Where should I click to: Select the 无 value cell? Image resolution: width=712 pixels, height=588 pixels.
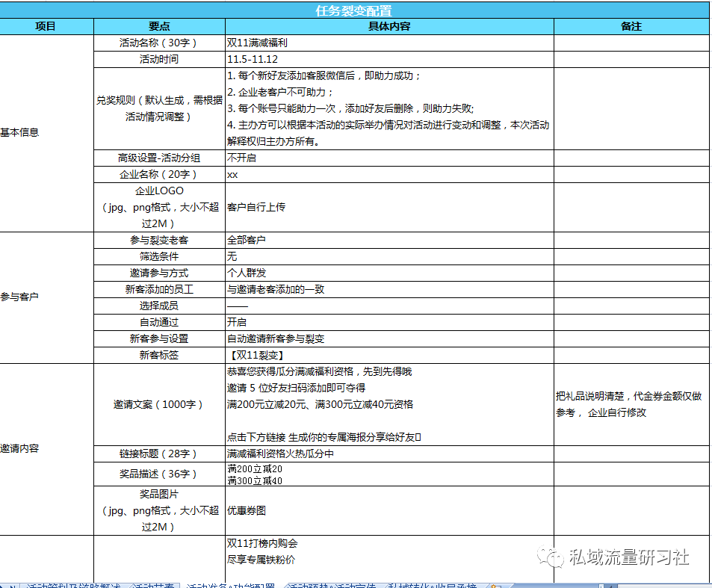[x=389, y=256]
